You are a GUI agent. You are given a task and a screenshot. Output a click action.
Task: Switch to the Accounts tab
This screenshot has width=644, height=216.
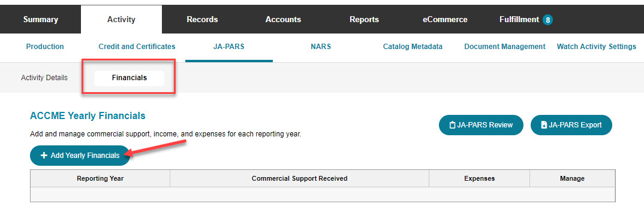coord(283,19)
